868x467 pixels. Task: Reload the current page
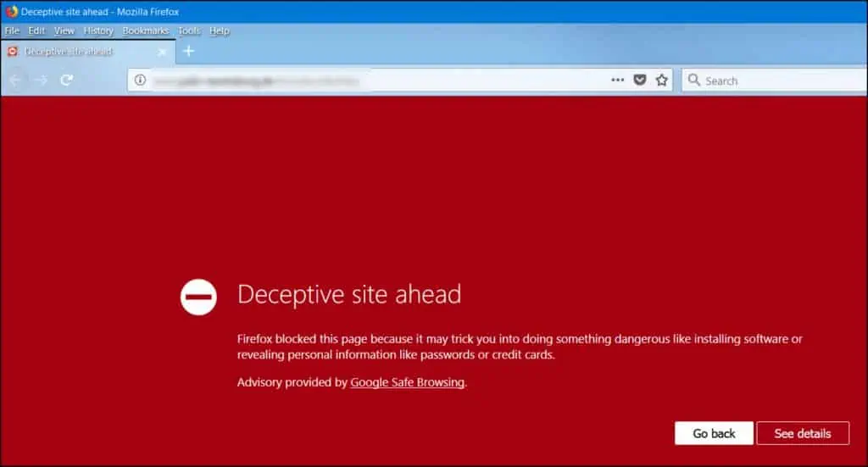(66, 80)
